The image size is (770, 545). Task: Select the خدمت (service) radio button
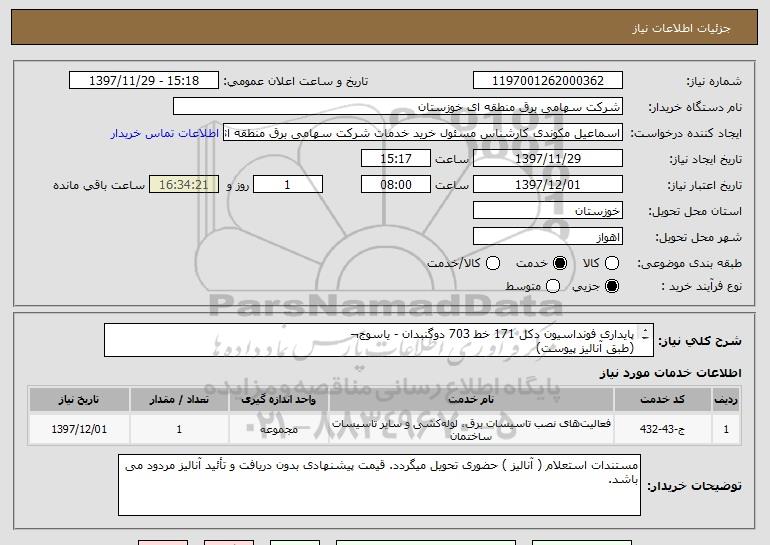click(559, 263)
